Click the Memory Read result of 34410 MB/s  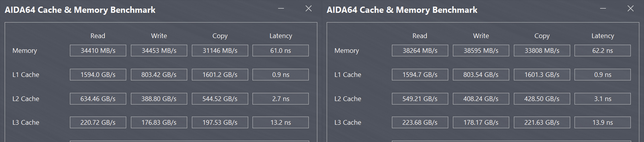[98, 50]
